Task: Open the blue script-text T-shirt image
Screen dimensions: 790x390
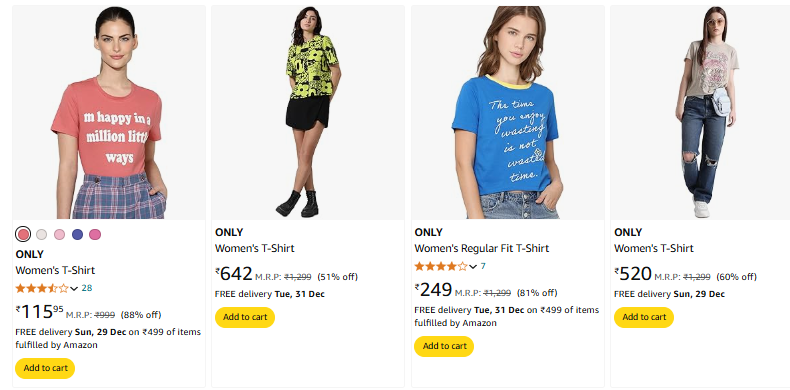Action: [x=507, y=112]
